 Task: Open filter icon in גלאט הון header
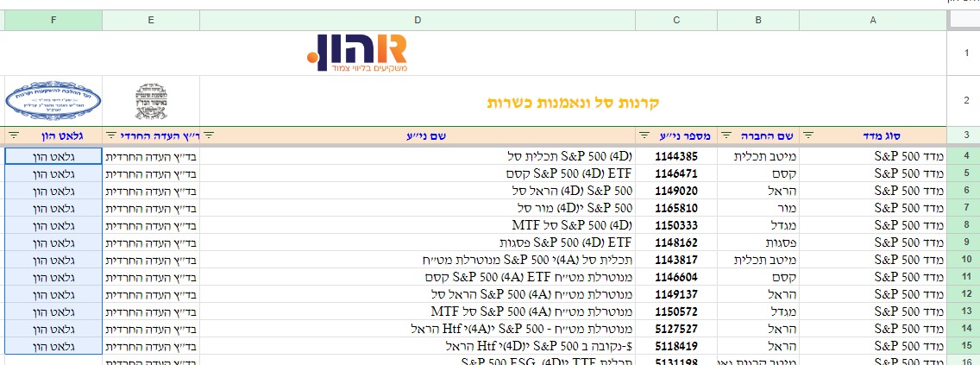point(14,135)
